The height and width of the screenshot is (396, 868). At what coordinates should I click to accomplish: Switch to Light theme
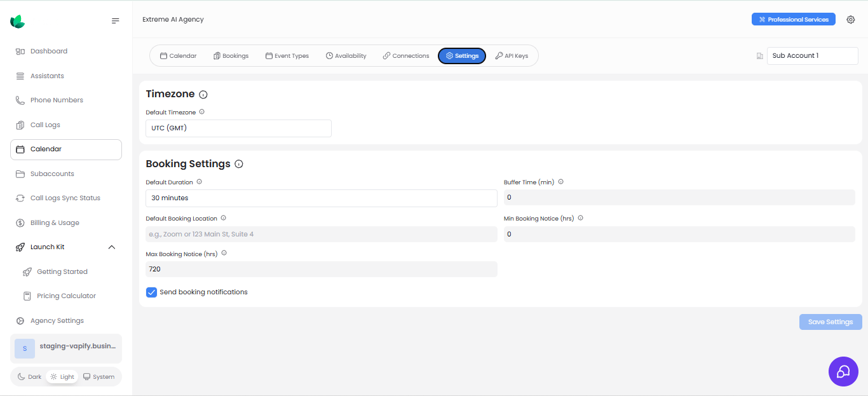pos(62,377)
